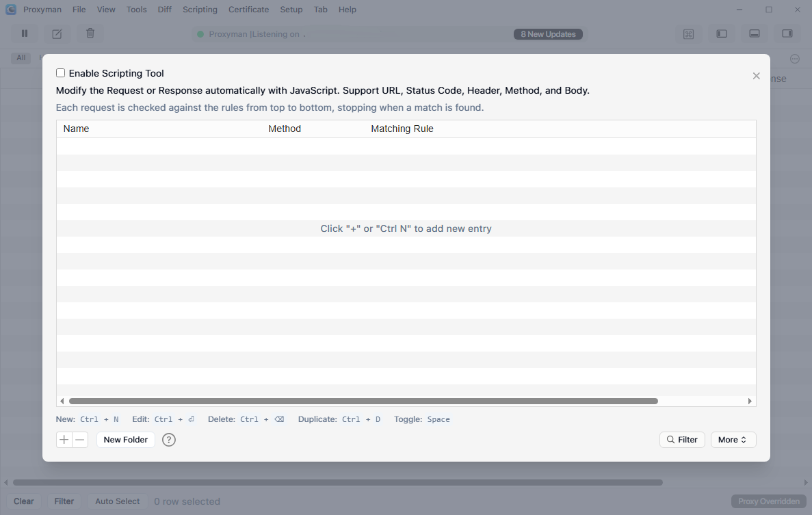Open the Scripting menu
The height and width of the screenshot is (515, 812).
click(200, 10)
